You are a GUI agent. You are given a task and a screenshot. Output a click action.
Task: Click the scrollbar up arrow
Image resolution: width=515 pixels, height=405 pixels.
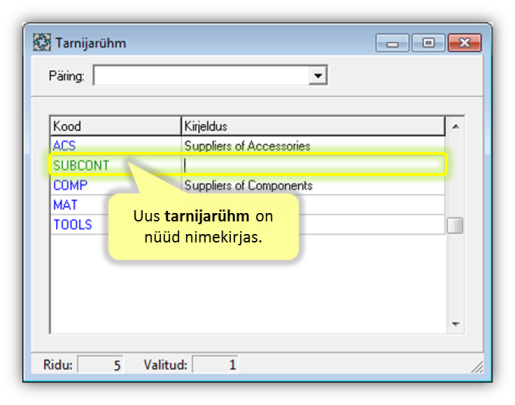coord(455,126)
